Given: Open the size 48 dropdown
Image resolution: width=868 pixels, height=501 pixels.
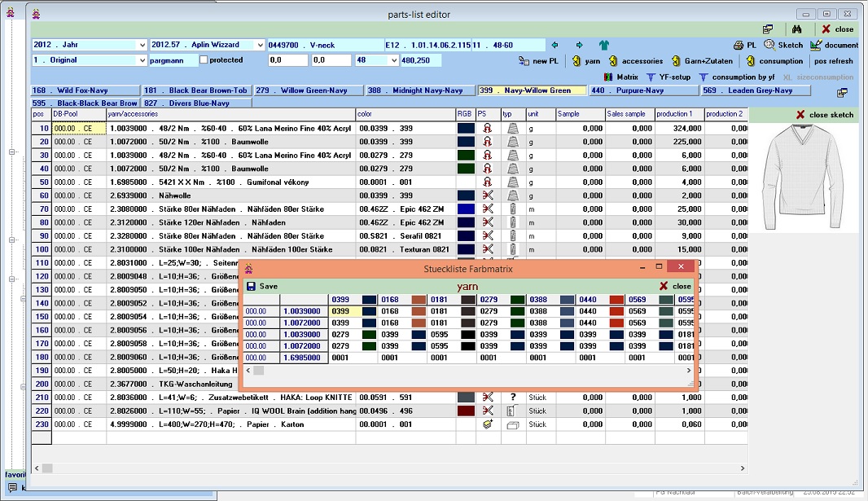Looking at the screenshot, I should point(394,60).
